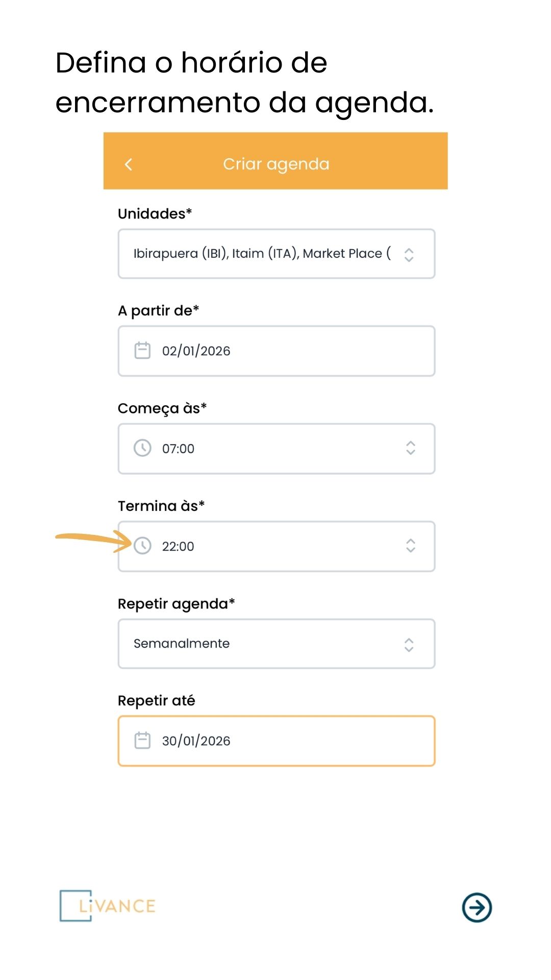Click the clock icon in Termina às
The image size is (551, 980).
coord(142,546)
